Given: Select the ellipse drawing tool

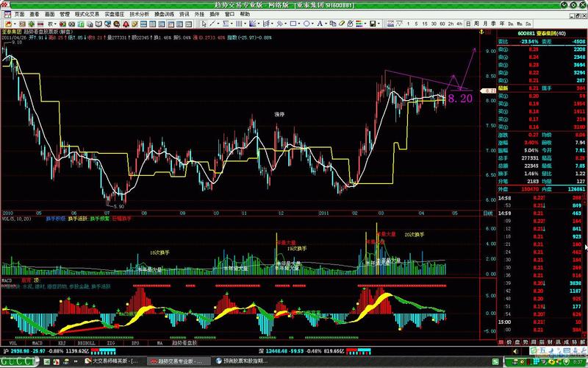Looking at the screenshot, I should pos(306,24).
